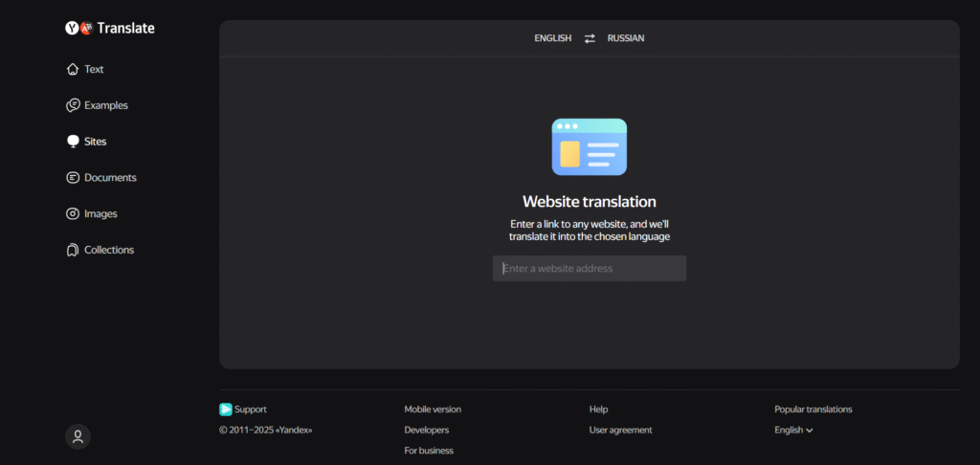The image size is (980, 465).
Task: Open the user profile avatar icon
Action: tap(78, 437)
